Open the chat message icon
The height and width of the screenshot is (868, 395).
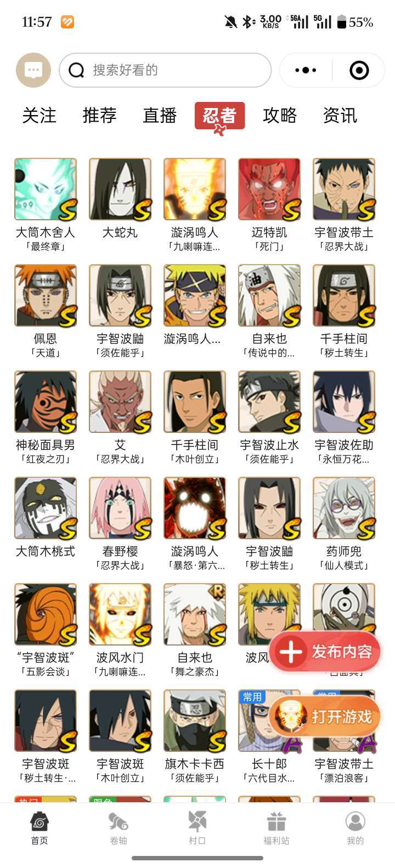click(33, 70)
